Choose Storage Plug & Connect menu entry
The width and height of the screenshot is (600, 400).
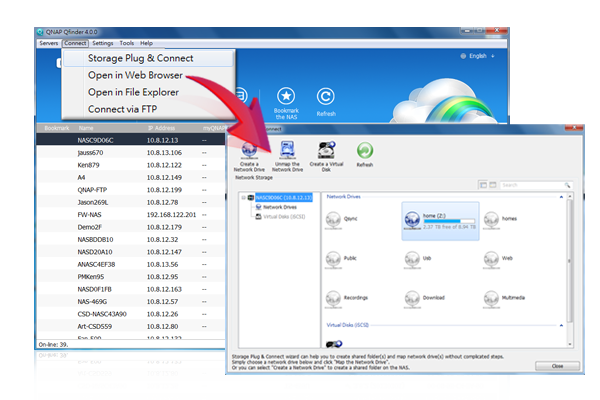coord(141,58)
